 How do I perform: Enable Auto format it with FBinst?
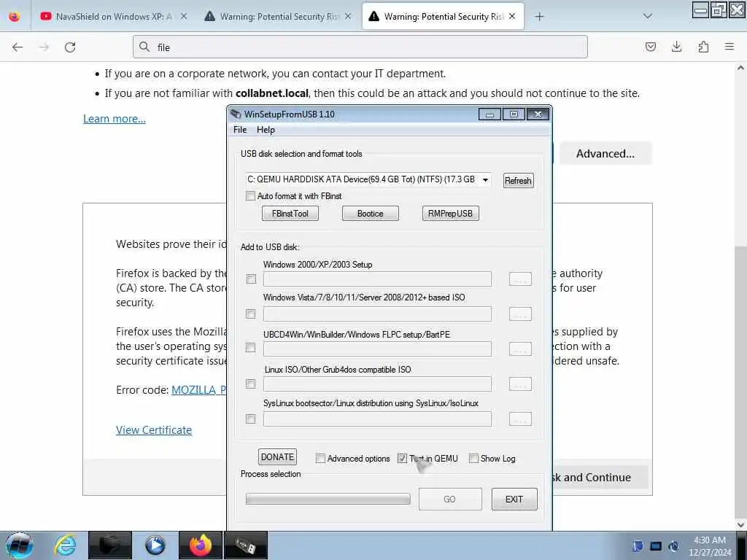click(x=250, y=195)
